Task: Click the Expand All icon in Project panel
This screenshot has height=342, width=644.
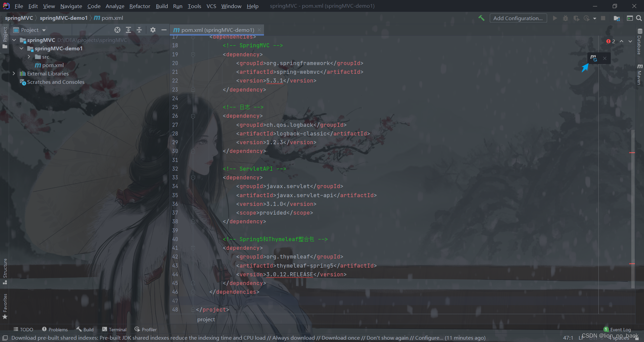Action: pyautogui.click(x=128, y=30)
